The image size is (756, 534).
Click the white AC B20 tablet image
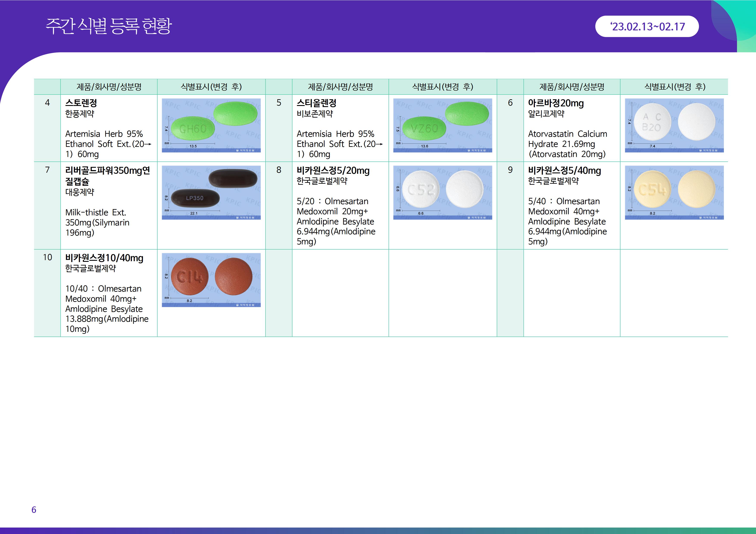pos(674,125)
